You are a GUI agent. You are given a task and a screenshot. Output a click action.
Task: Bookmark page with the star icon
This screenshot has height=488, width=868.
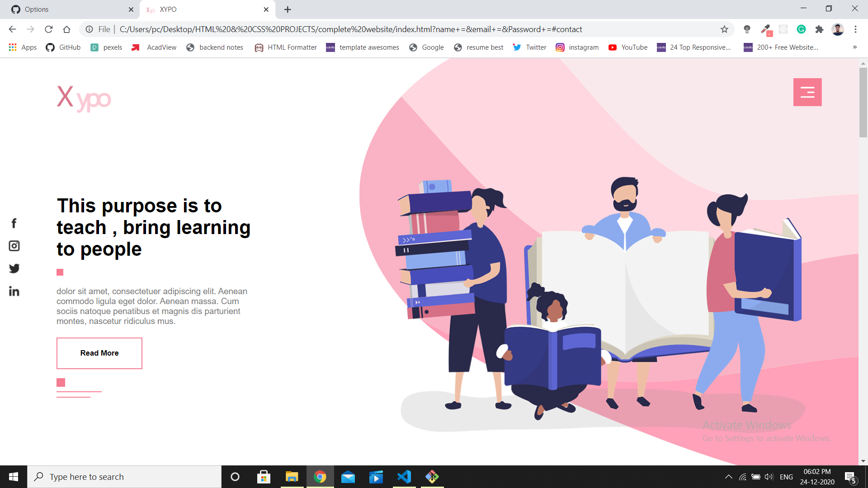[x=724, y=29]
